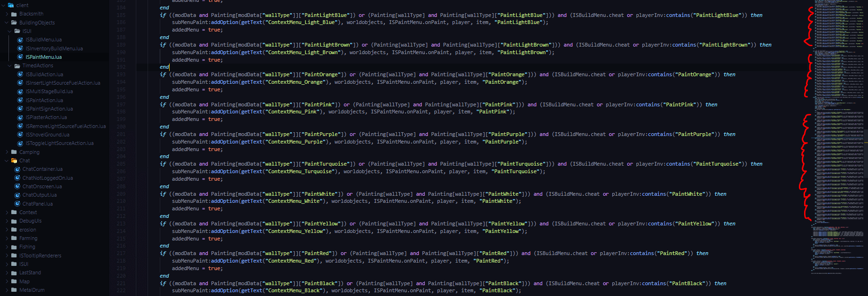Screen dimensions: 868x296
Task: Expand the Camping folder chevron
Action: pyautogui.click(x=7, y=152)
